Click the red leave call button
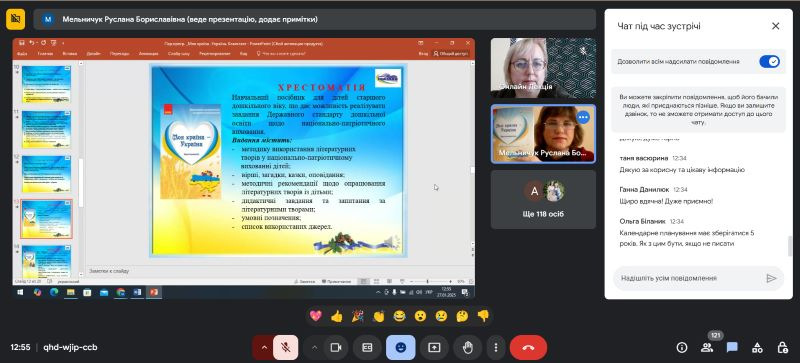 coord(528,348)
